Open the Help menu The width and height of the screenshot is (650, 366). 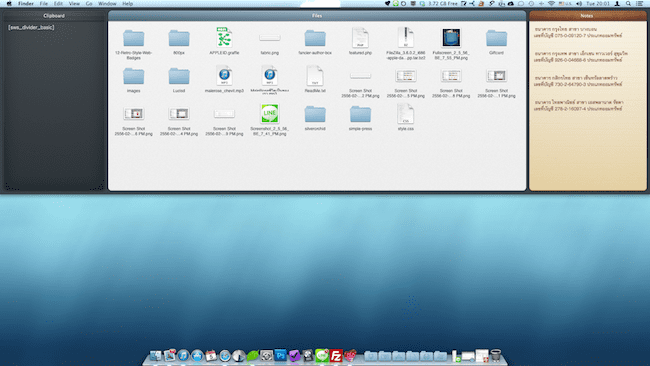[128, 4]
